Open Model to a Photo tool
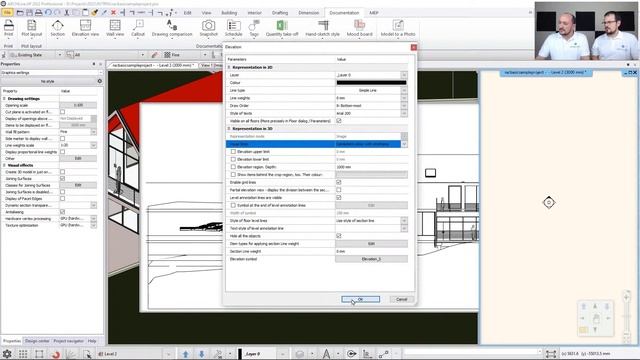This screenshot has width=640, height=360. point(398,28)
